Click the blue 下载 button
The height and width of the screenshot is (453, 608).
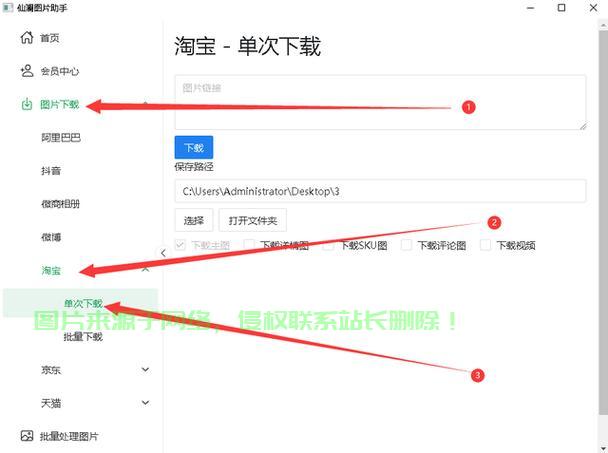(x=194, y=147)
